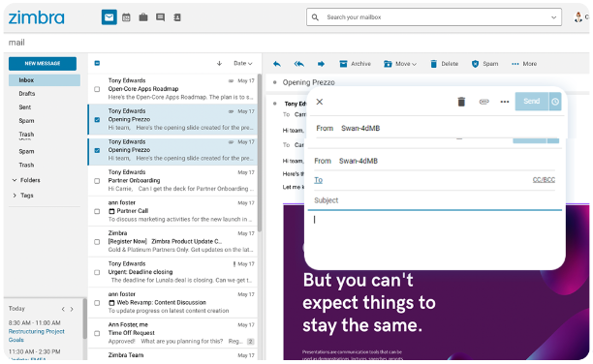Open compose window more options dots
The image size is (593, 364).
505,102
